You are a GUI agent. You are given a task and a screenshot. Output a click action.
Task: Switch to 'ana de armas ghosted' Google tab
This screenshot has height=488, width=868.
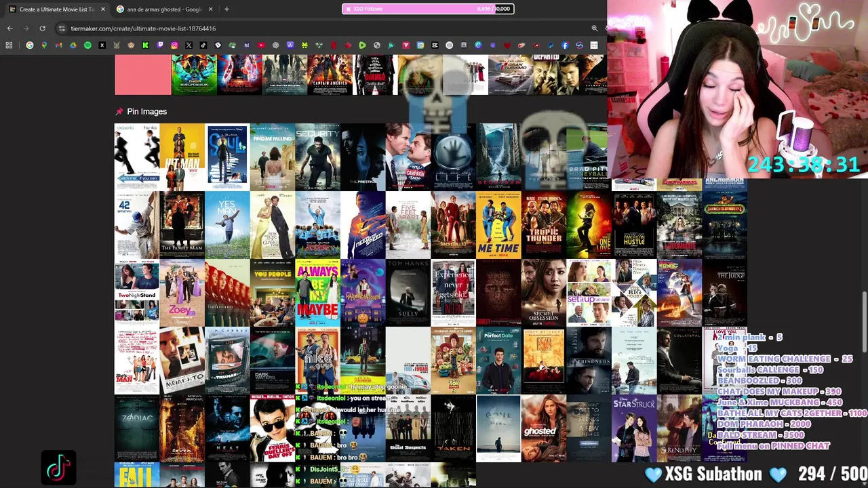(x=165, y=9)
